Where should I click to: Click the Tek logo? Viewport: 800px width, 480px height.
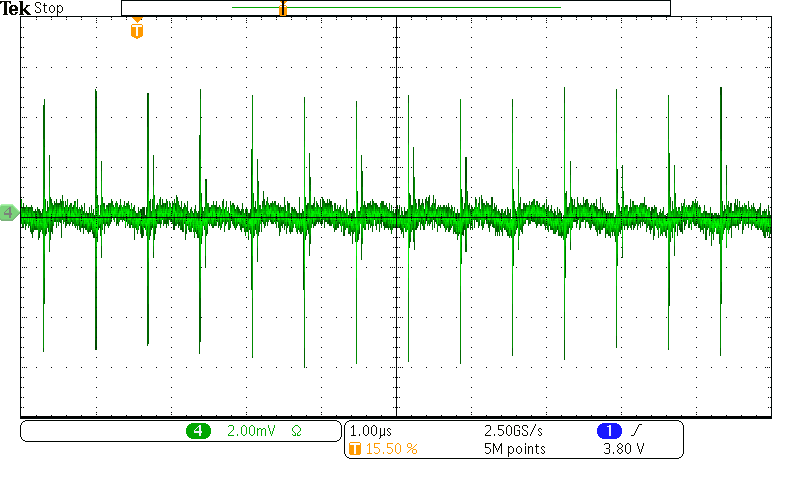click(x=15, y=8)
